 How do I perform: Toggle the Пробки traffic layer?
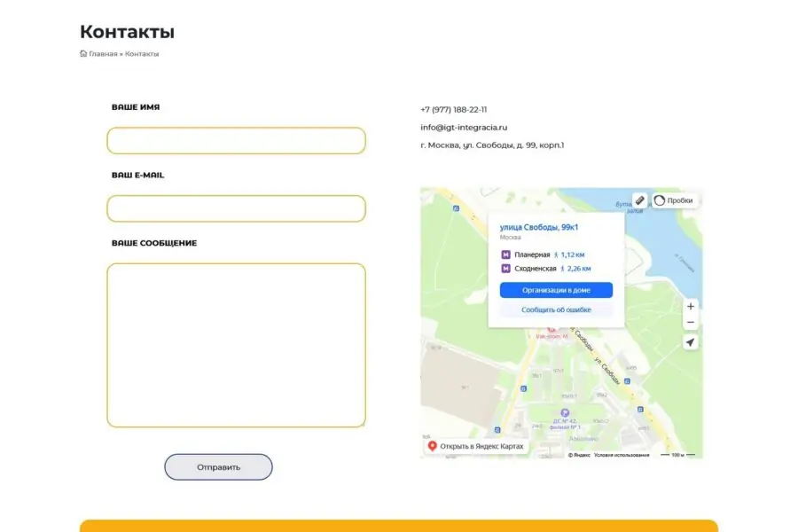point(675,201)
